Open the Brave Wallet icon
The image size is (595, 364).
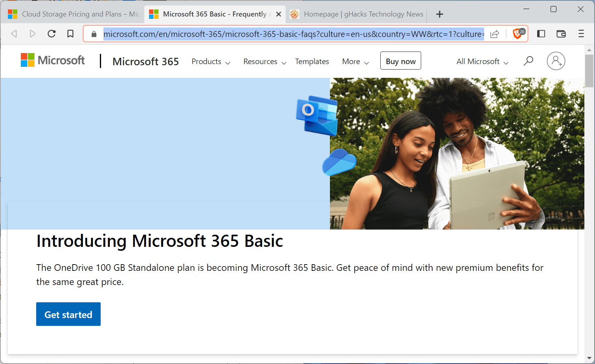tap(561, 34)
